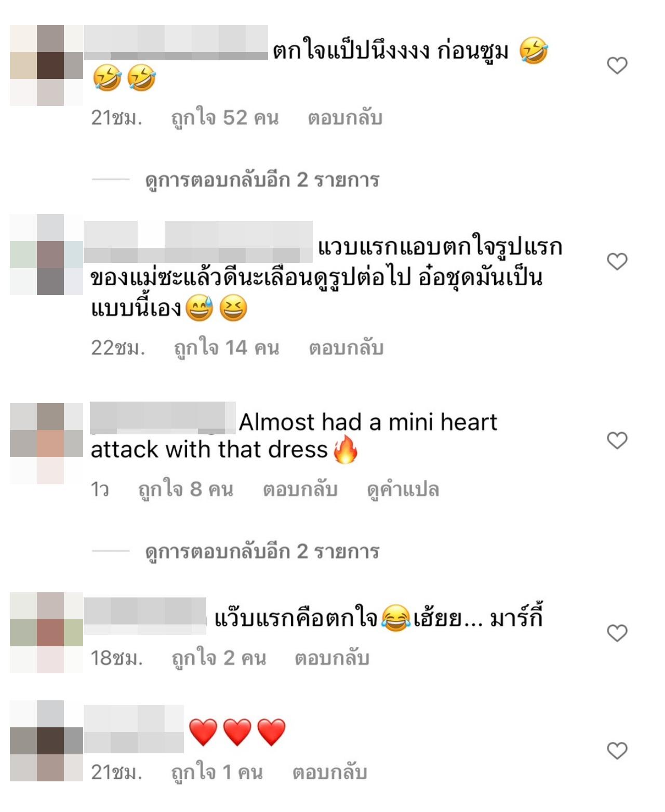Tap heart icon beside three red hearts comment
The width and height of the screenshot is (665, 812).
coord(617,751)
